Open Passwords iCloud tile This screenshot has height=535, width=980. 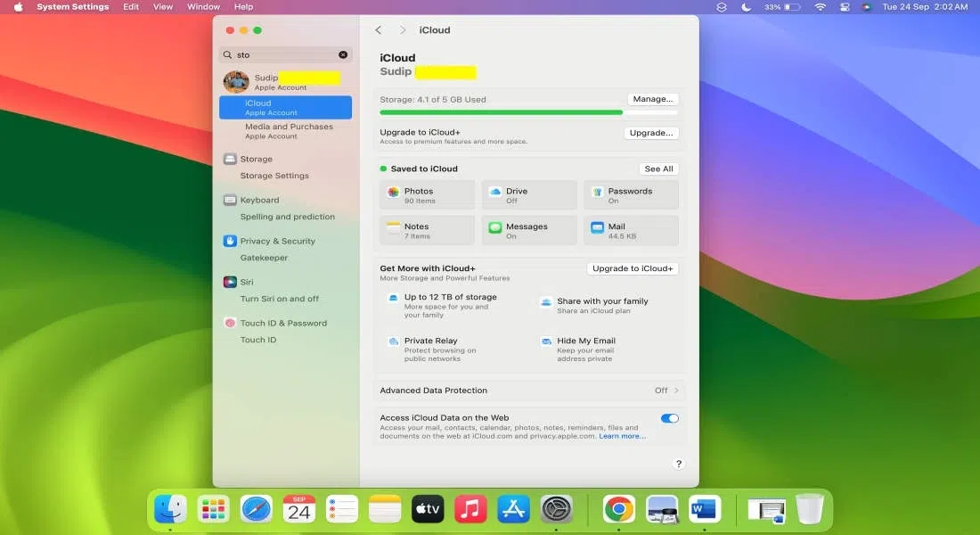tap(632, 195)
